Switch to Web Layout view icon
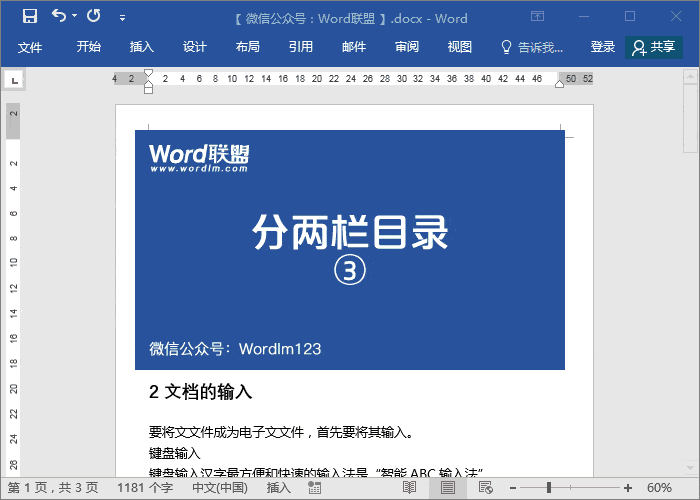700x500 pixels. [486, 488]
